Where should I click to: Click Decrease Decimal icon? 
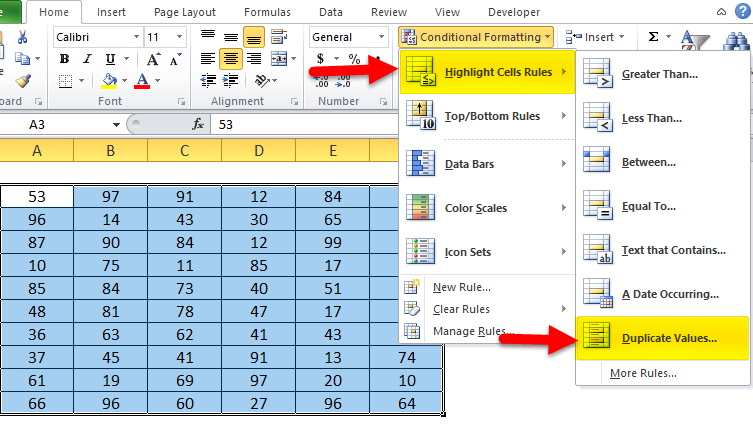[343, 81]
